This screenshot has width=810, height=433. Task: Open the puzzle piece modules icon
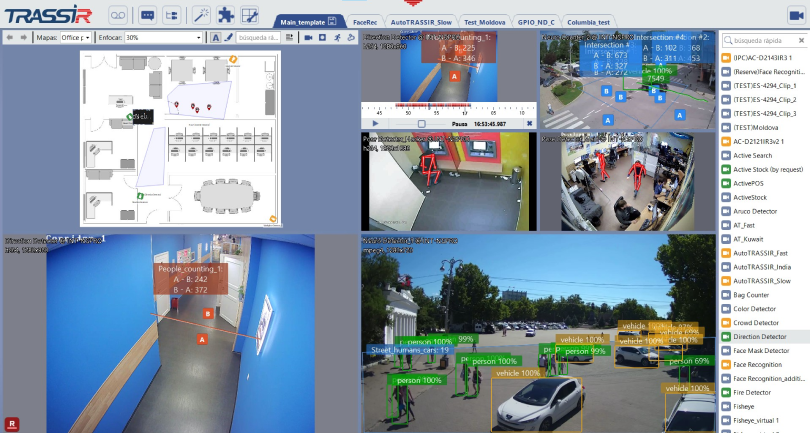coord(226,15)
